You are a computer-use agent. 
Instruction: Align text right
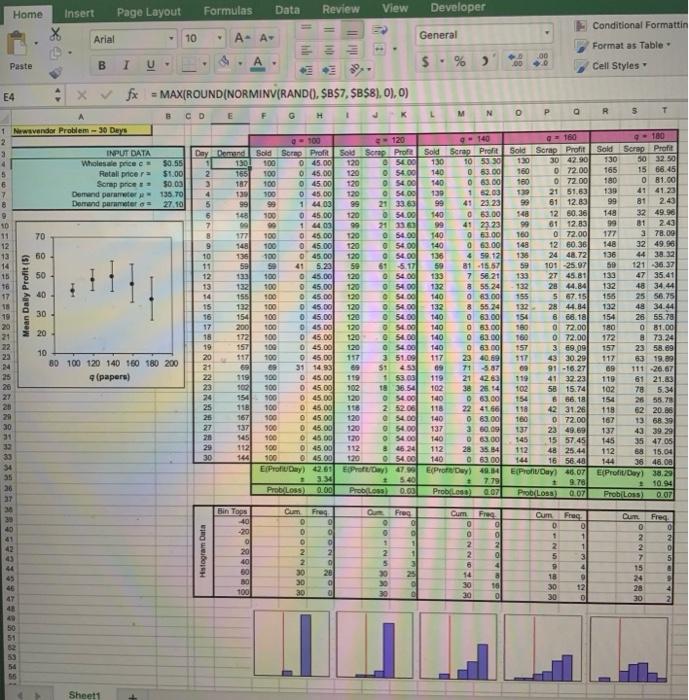click(352, 50)
